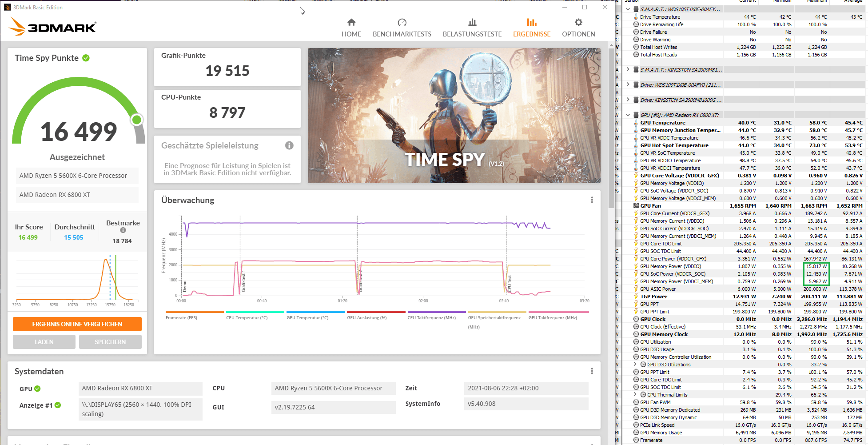Open BELASTUNGSTESTE bar chart icon
Viewport: 868px width, 445px height.
click(x=472, y=22)
